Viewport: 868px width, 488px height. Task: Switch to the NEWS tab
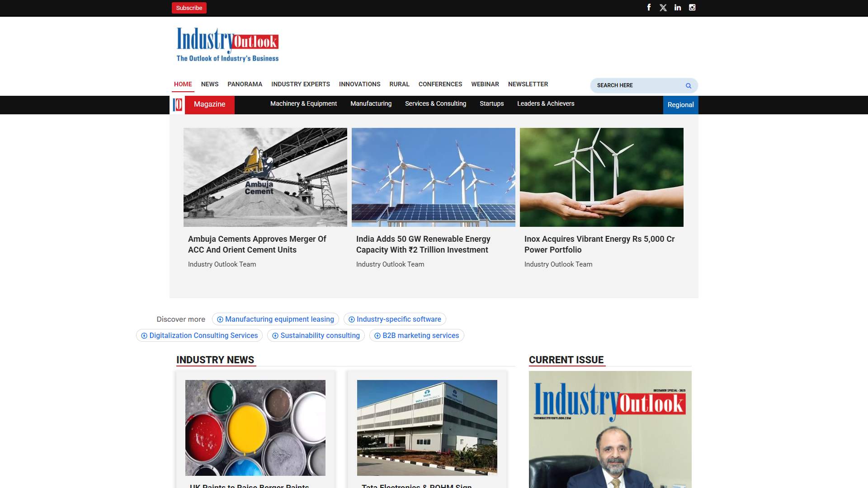click(209, 84)
